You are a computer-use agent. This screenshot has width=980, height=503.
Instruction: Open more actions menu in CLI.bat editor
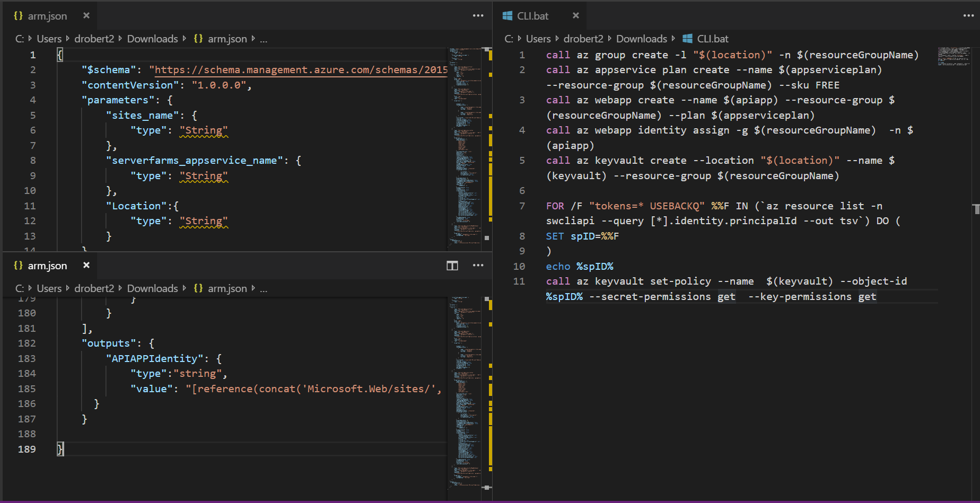pyautogui.click(x=968, y=16)
